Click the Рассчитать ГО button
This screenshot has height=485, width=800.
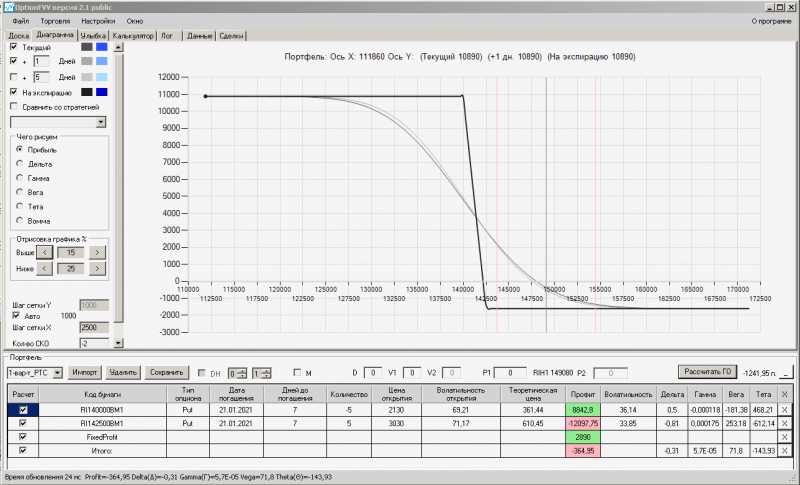click(x=708, y=372)
